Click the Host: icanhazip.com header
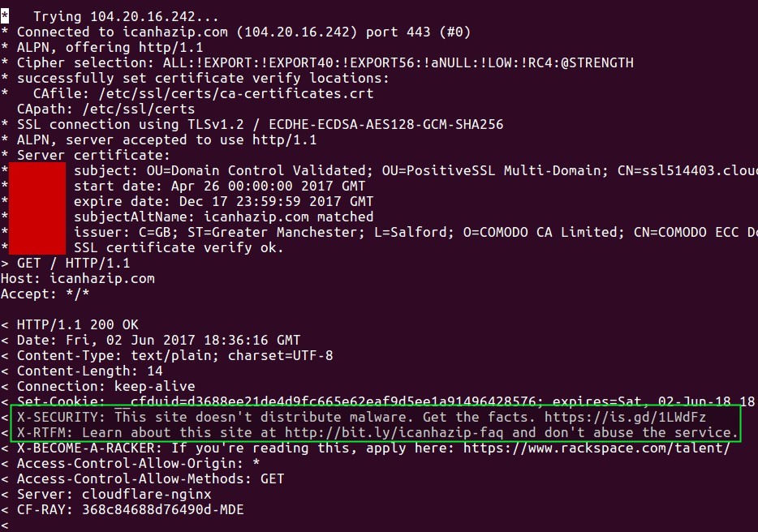Screen dimensions: 758x532 pyautogui.click(x=78, y=278)
